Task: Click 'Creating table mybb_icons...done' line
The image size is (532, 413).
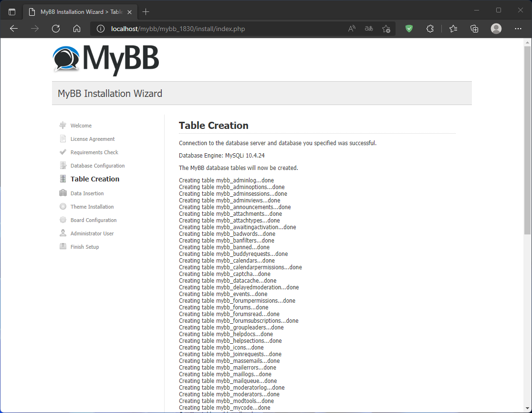Action: [x=221, y=348]
